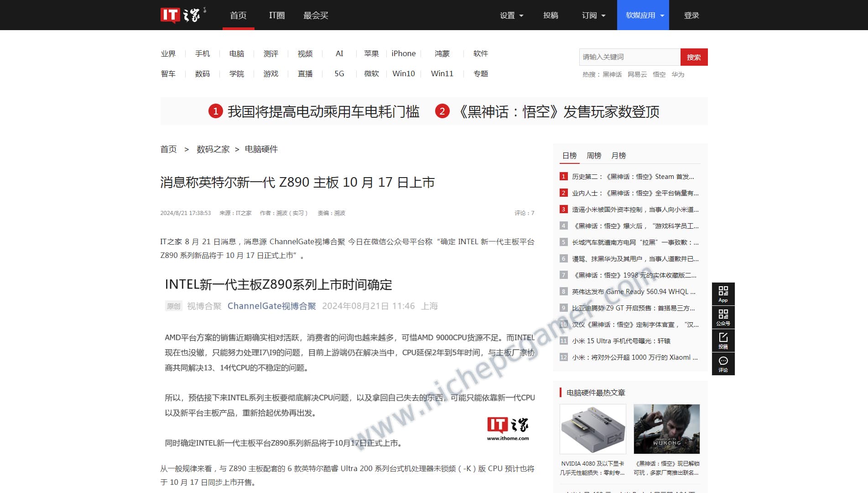The image size is (868, 493).
Task: Open the 5G category
Action: (339, 73)
